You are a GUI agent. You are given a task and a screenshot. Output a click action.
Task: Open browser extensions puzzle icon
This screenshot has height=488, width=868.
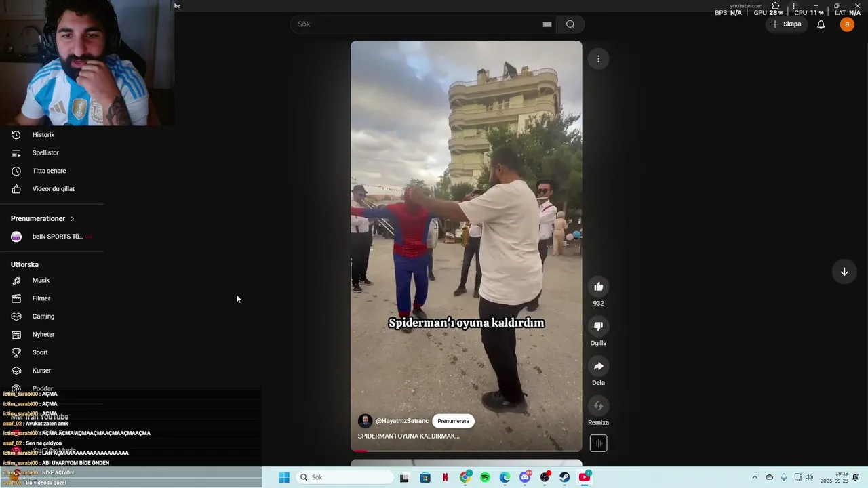tap(776, 6)
